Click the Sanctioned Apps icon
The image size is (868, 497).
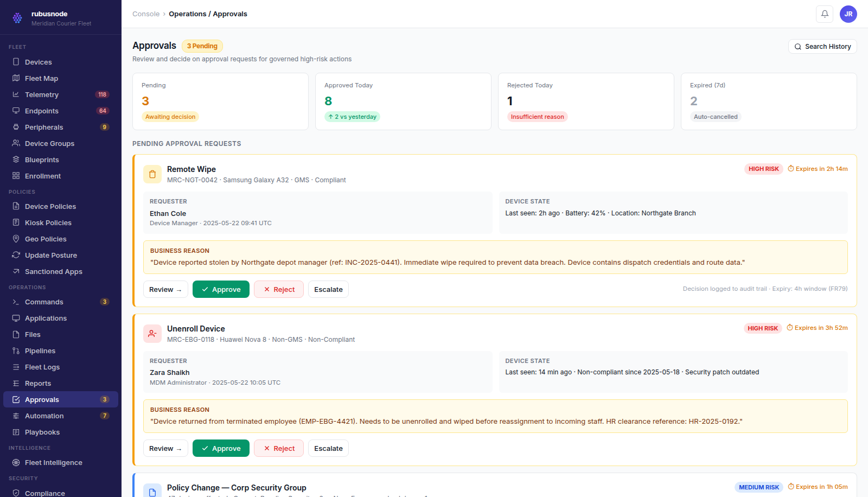tap(16, 271)
